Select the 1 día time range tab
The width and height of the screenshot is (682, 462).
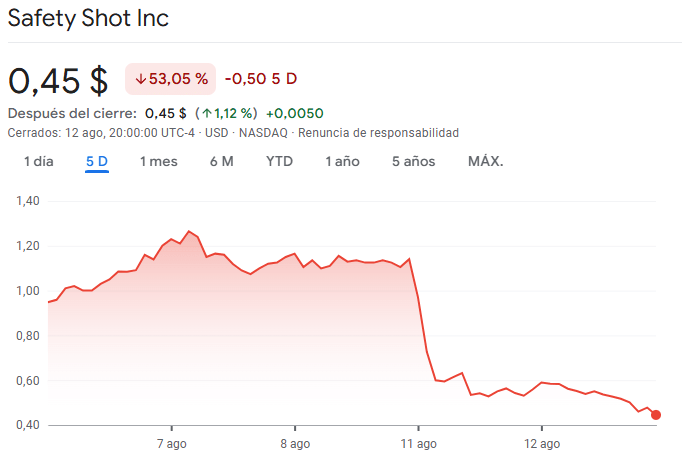(38, 161)
